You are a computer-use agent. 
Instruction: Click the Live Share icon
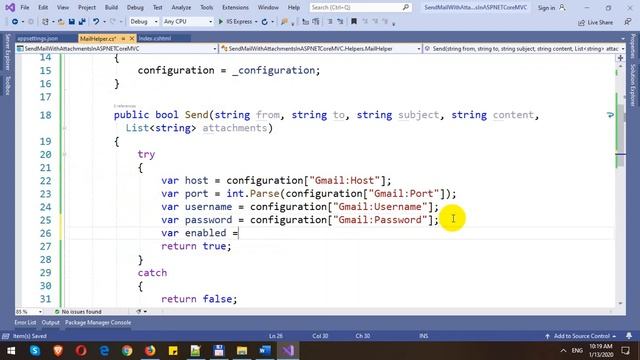pos(581,22)
